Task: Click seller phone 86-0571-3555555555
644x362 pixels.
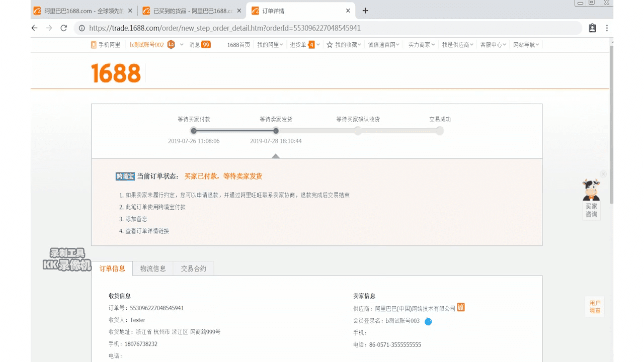Action: (x=395, y=345)
